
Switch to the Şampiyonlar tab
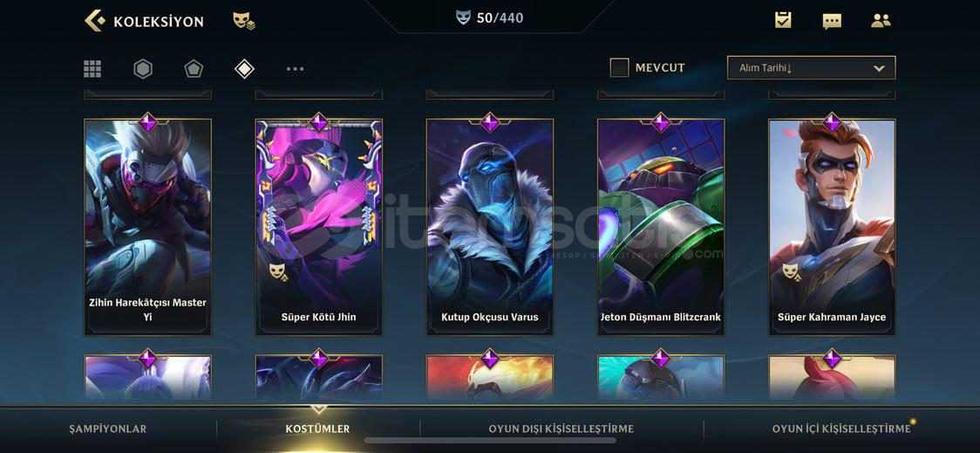pos(107,429)
